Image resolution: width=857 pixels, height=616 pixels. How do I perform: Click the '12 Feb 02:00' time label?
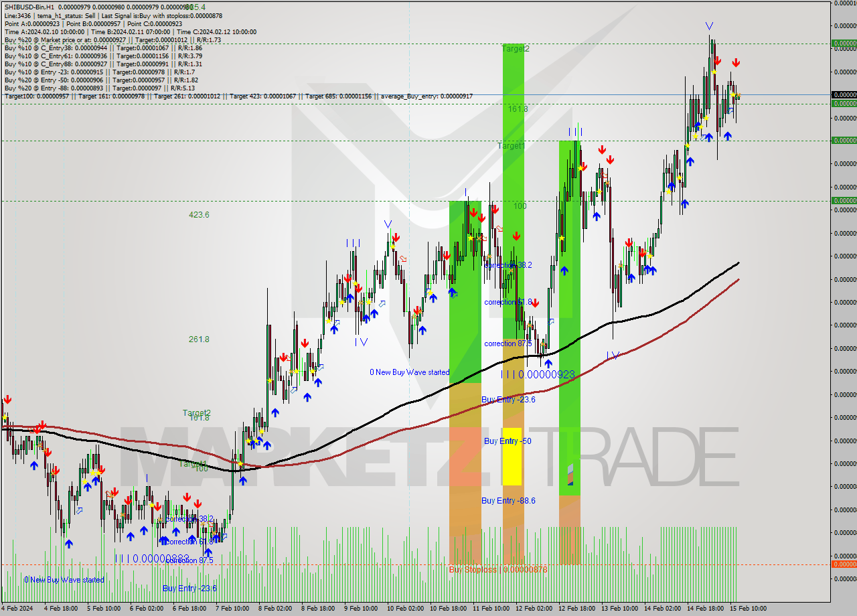click(x=534, y=609)
